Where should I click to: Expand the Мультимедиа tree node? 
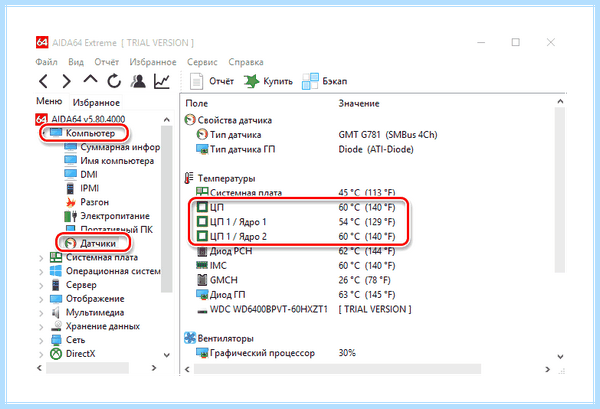click(41, 313)
